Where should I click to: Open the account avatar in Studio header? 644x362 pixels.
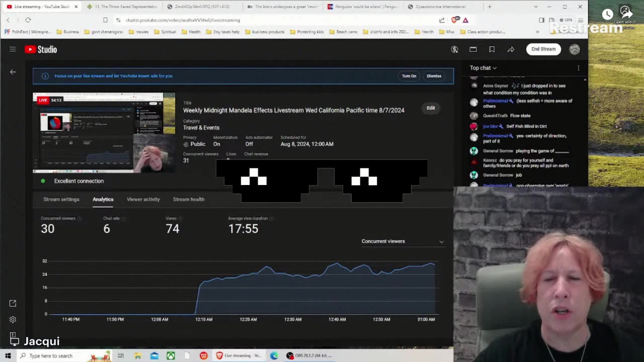575,49
